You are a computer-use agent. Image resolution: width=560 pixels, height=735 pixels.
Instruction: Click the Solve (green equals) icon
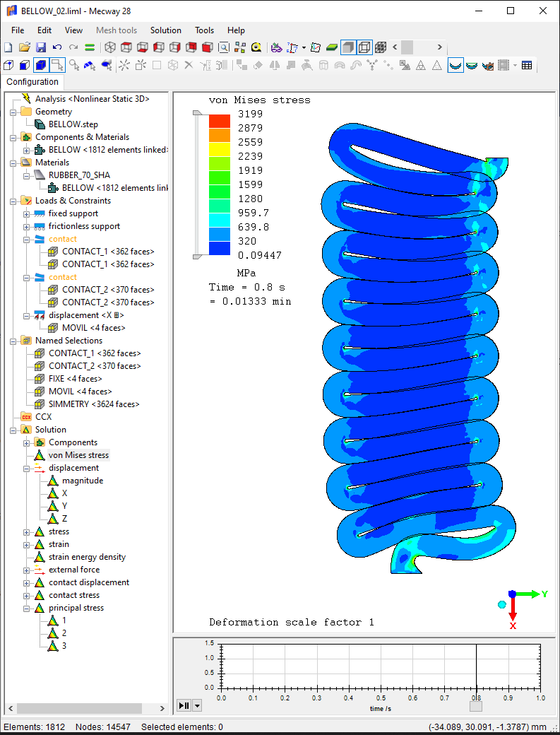point(90,47)
